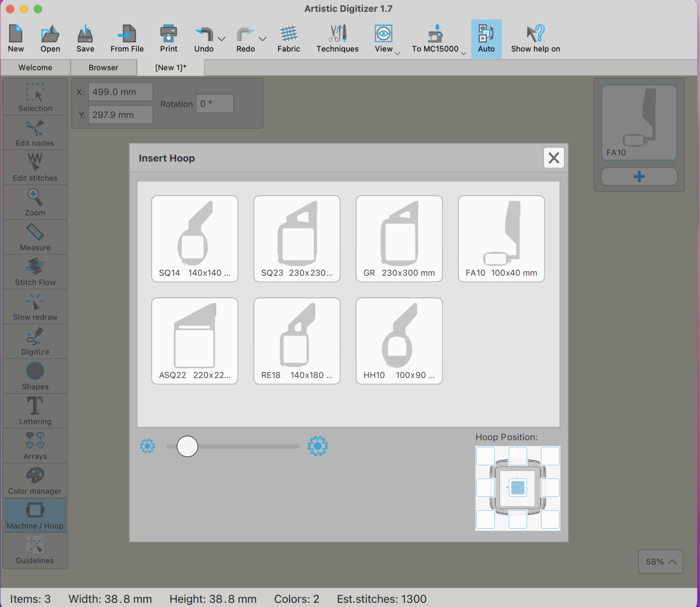Toggle the Auto button in the toolbar
Viewport: 700px width, 607px height.
coord(486,39)
